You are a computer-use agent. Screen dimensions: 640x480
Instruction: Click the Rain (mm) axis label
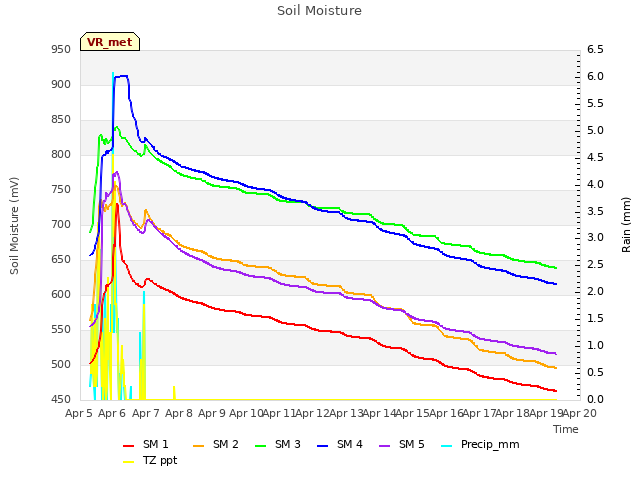pos(626,225)
